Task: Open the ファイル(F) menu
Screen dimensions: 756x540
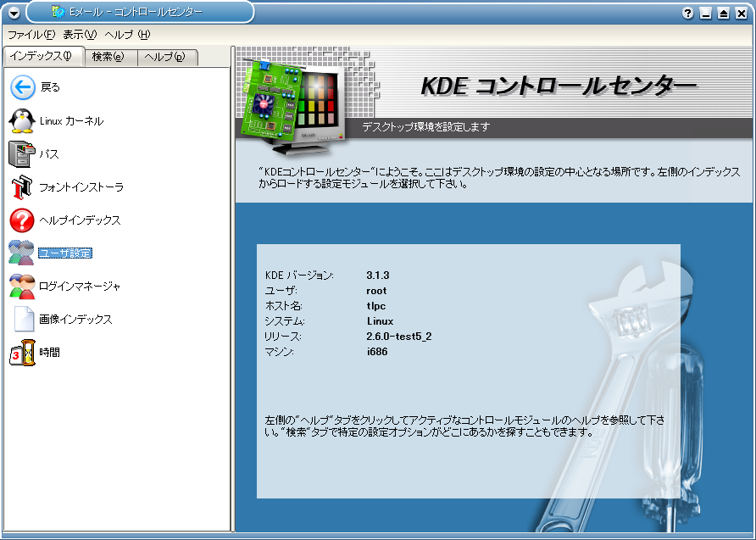Action: coord(32,35)
